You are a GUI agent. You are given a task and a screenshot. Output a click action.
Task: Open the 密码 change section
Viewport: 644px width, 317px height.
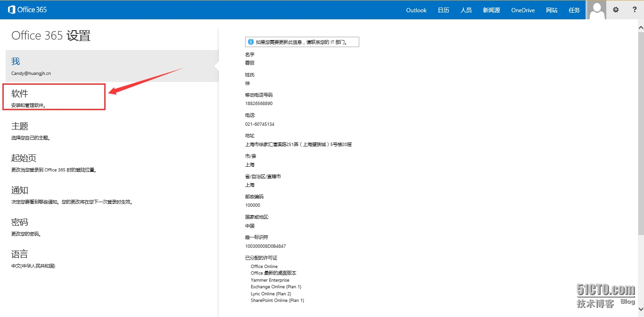20,222
